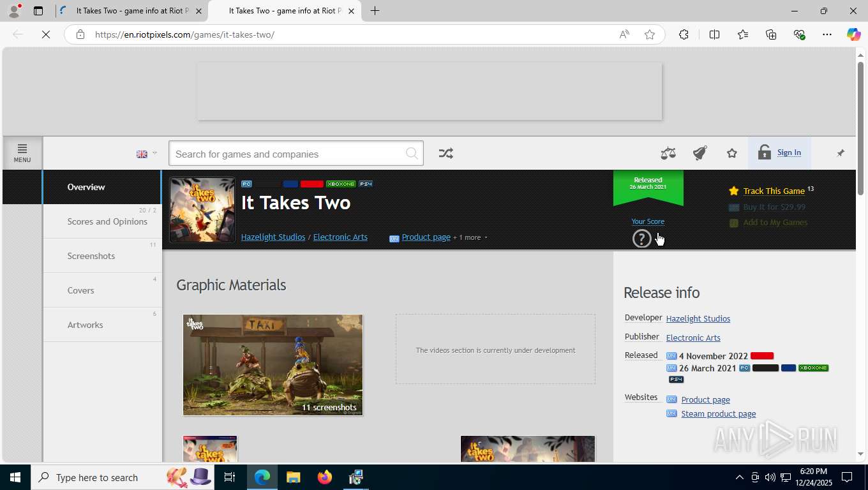Screen dimensions: 868x490
Task: Select the Overview sidebar tab
Action: 102,187
